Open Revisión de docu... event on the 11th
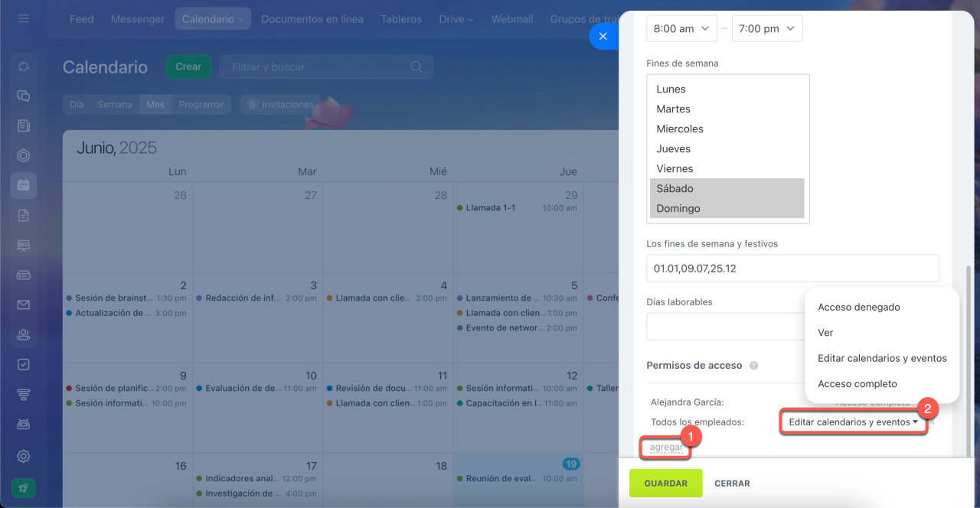Image resolution: width=980 pixels, height=508 pixels. point(387,389)
